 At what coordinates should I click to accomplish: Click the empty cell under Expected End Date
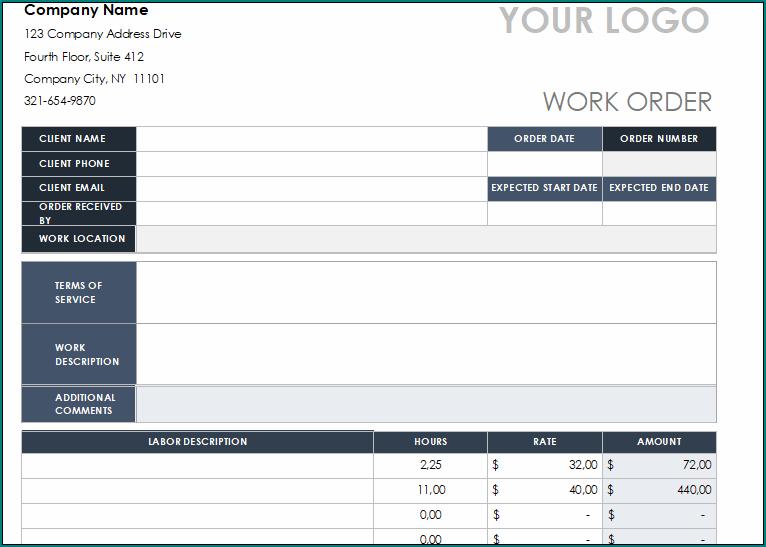point(660,213)
